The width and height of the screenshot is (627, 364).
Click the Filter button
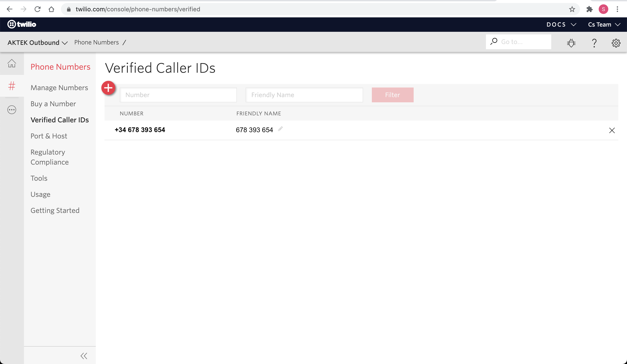393,95
